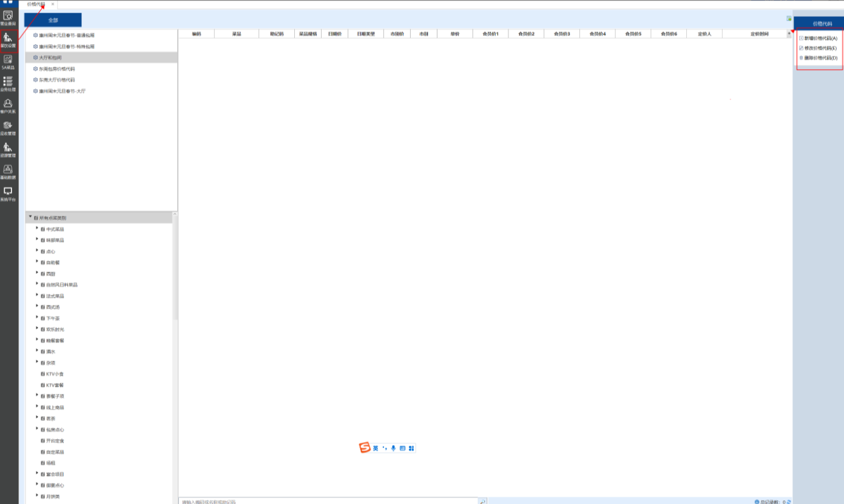The height and width of the screenshot is (504, 844).
Task: Click the export icon above the table
Action: pyautogui.click(x=789, y=18)
